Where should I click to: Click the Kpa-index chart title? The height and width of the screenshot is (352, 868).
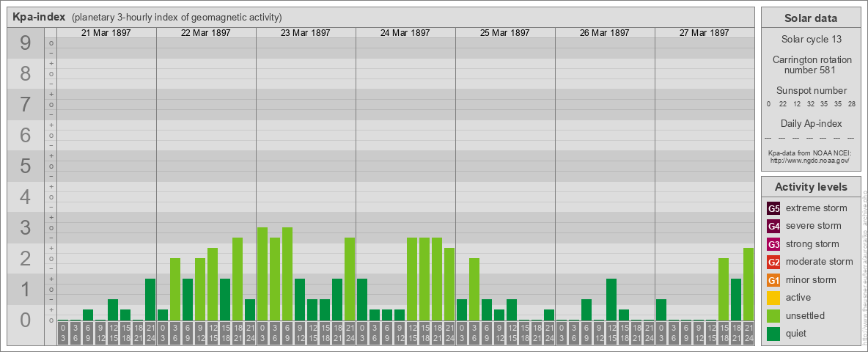(x=40, y=17)
